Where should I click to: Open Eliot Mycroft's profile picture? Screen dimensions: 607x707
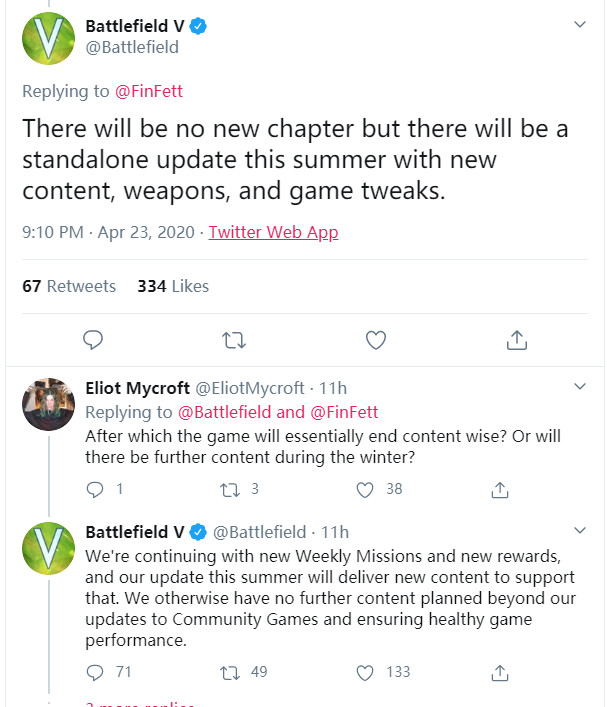[x=48, y=404]
